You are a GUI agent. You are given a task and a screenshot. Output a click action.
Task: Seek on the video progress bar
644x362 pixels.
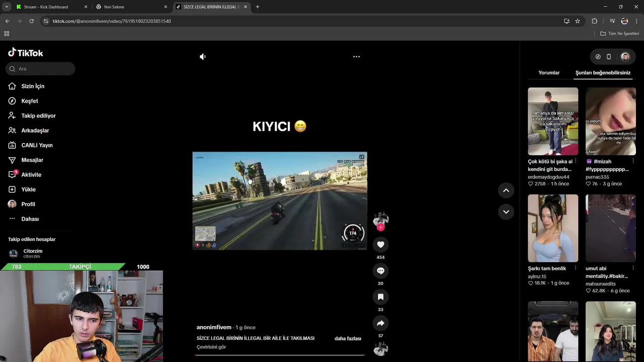tap(280, 355)
